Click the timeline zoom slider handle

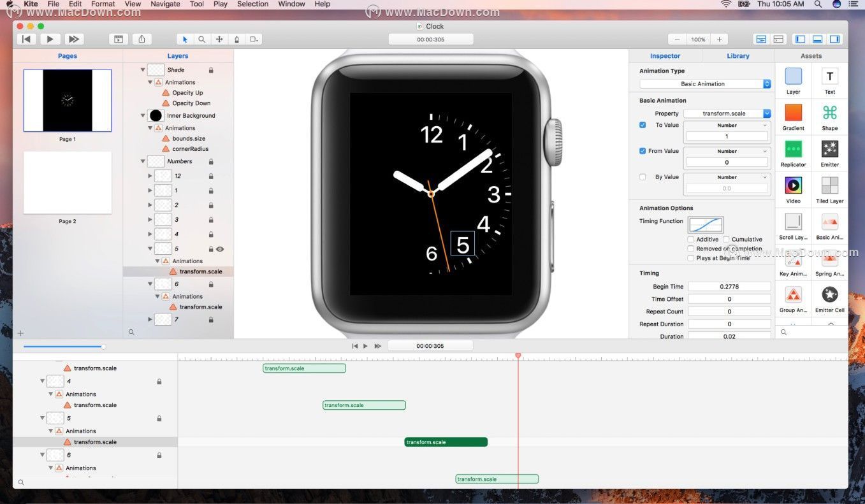coord(103,347)
